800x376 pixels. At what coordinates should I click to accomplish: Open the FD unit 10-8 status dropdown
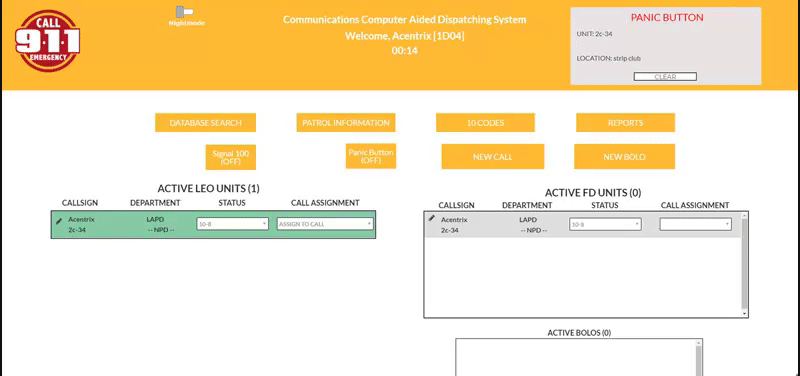click(x=605, y=224)
